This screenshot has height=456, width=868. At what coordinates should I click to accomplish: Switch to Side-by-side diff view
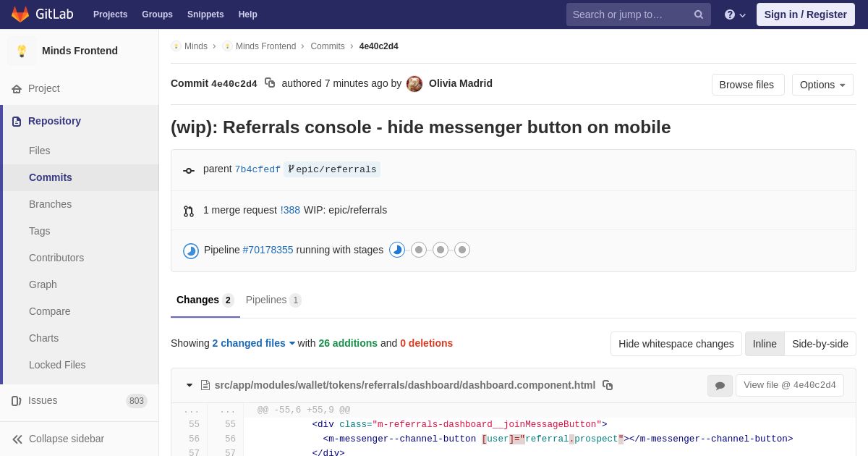[x=820, y=344]
